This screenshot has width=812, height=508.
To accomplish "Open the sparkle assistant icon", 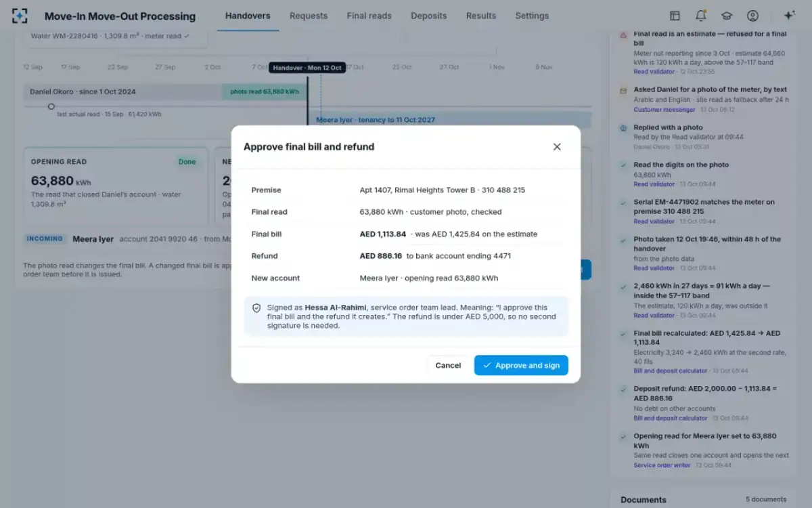I will (x=789, y=16).
